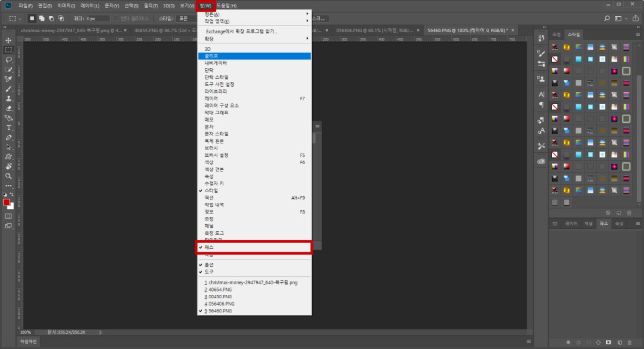
Task: Select the Rectangular Marquee tool in toolbox
Action: click(8, 50)
